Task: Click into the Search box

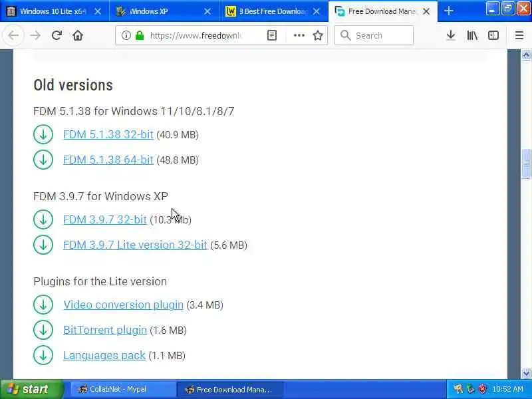Action: pos(374,35)
